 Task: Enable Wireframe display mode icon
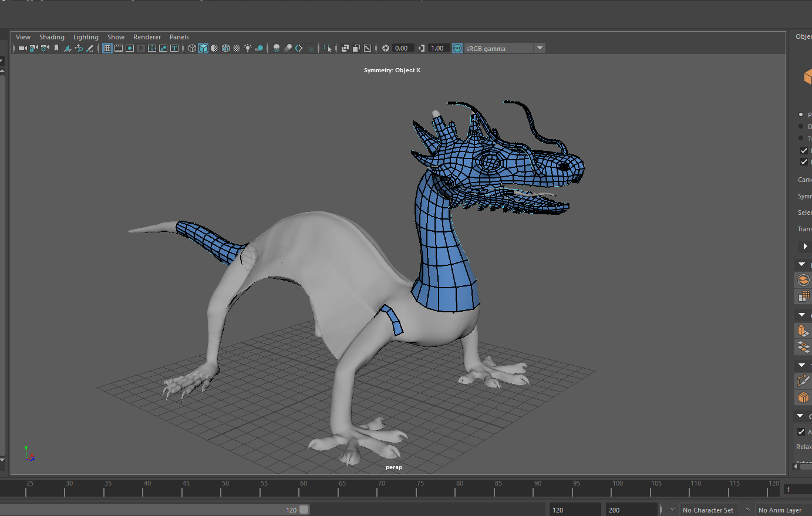pos(192,48)
